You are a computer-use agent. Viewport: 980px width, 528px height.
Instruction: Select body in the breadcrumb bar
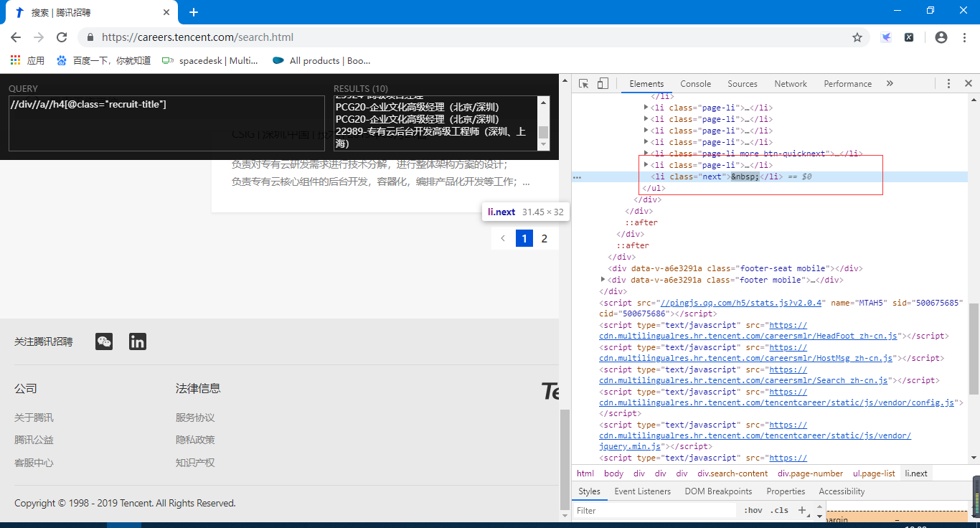[613, 473]
